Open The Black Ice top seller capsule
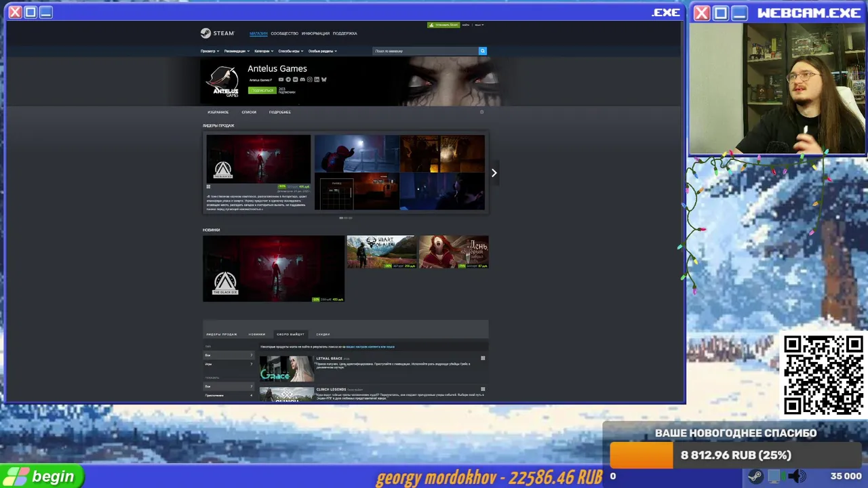 pos(258,159)
